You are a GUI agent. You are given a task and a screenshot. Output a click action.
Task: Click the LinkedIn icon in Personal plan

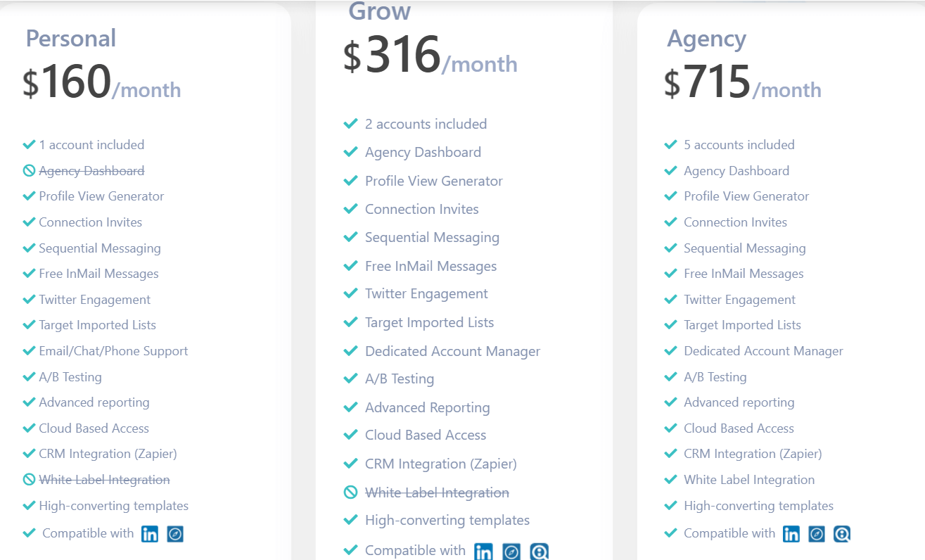[x=150, y=534]
